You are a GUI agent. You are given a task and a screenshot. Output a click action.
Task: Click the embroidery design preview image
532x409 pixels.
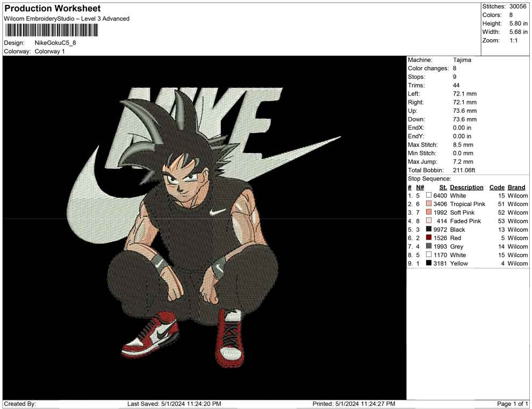click(x=204, y=228)
